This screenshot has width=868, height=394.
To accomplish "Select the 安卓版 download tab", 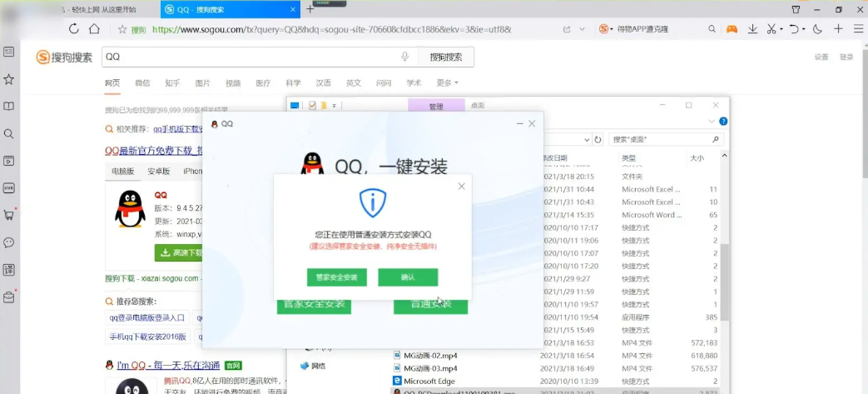I will pos(159,171).
